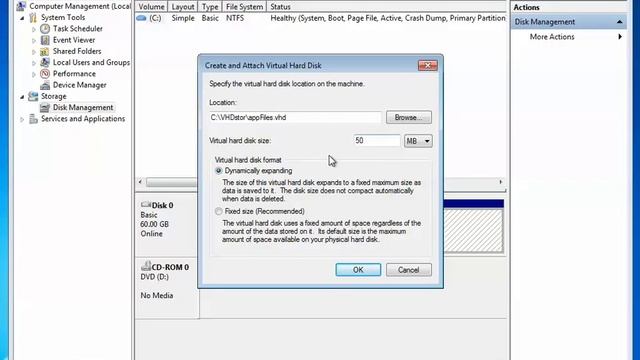
Task: Click the CD-ROM 0 label
Action: point(170,267)
